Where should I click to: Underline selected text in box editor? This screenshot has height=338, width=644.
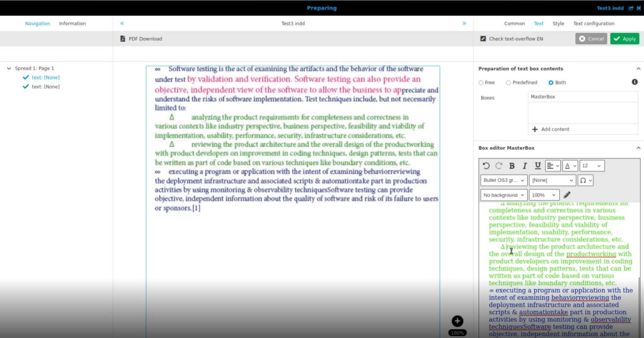pyautogui.click(x=538, y=166)
